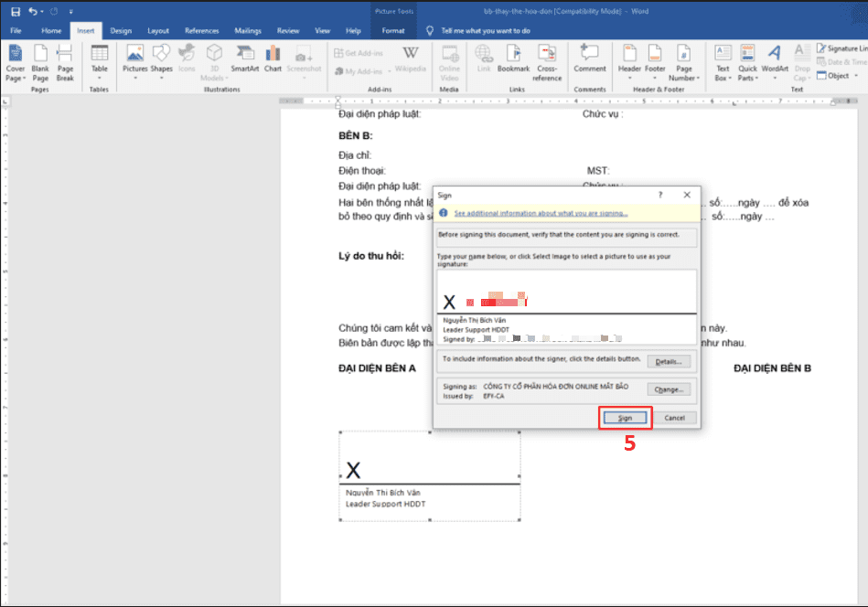
Task: Add a Blank Page
Action: click(40, 63)
